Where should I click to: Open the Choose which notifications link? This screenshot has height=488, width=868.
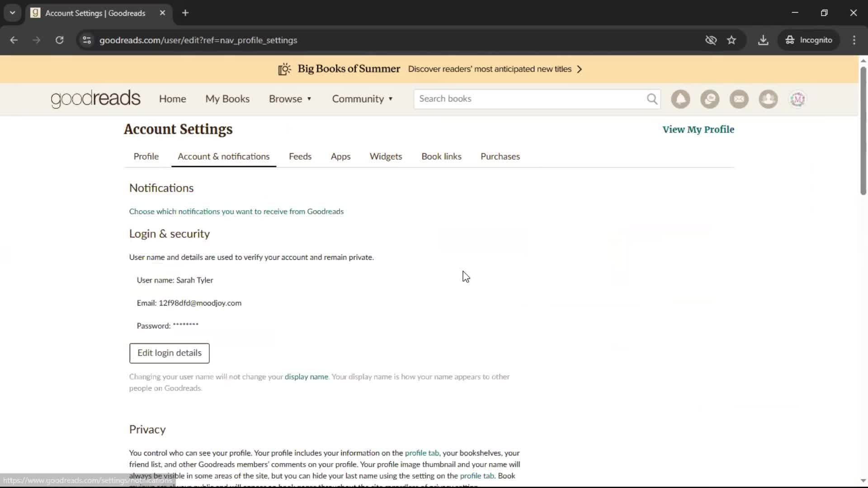point(236,211)
